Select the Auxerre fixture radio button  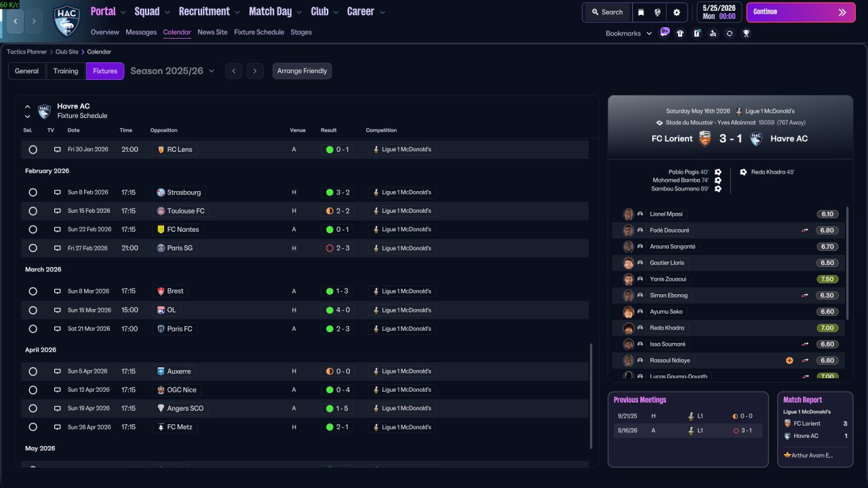click(33, 371)
